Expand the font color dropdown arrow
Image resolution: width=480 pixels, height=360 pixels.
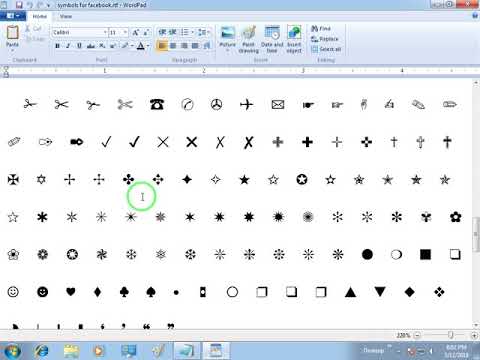pyautogui.click(x=148, y=46)
